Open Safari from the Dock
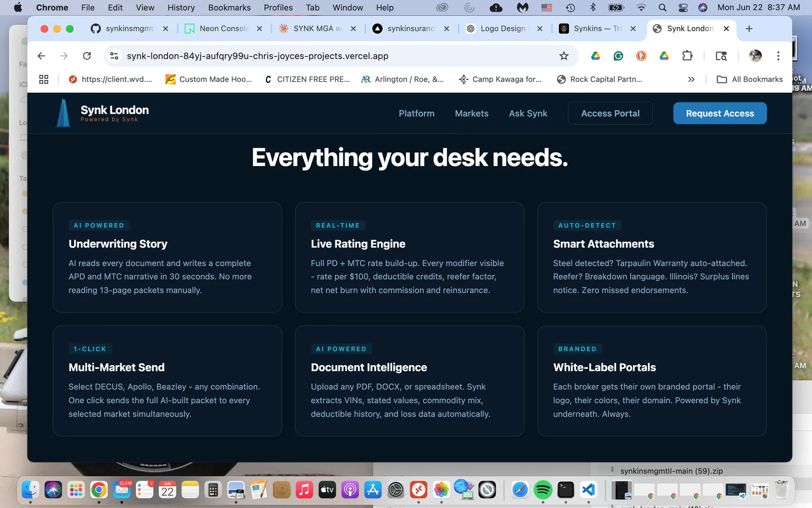Image resolution: width=812 pixels, height=508 pixels. click(x=520, y=490)
